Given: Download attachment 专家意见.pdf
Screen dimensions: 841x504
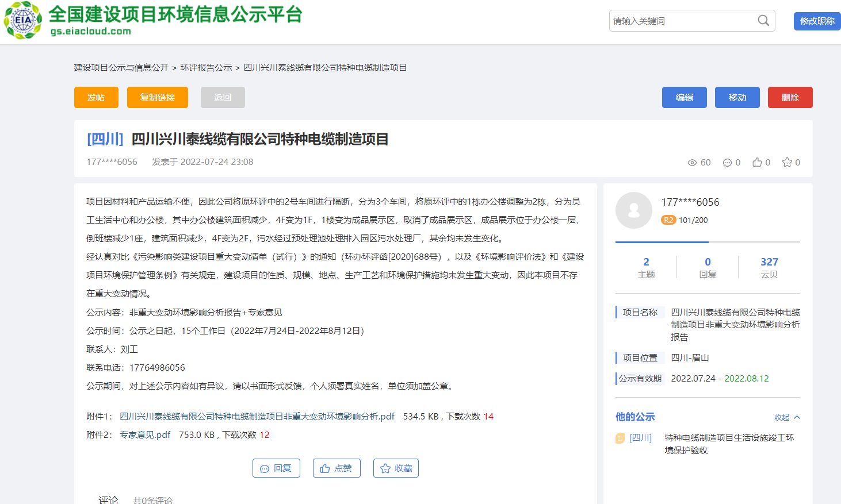Looking at the screenshot, I should [145, 435].
